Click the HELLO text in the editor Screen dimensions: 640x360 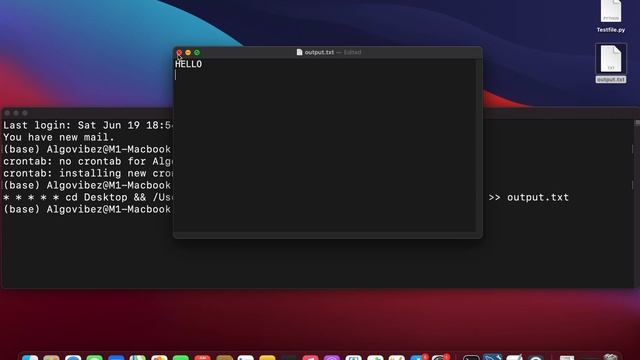point(188,64)
